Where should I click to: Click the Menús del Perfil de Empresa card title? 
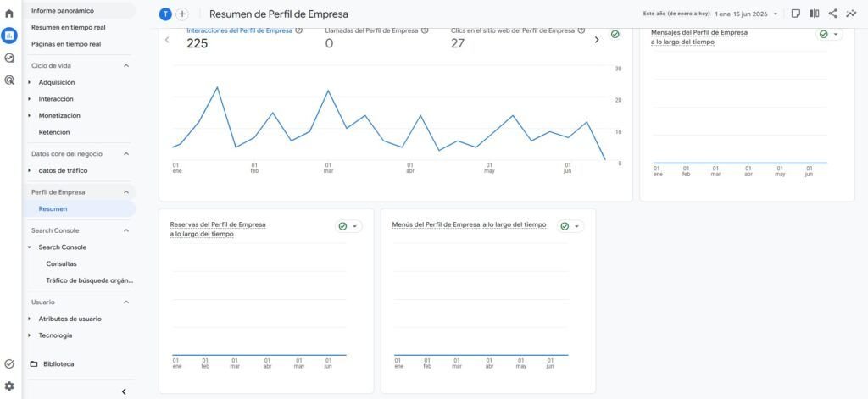pos(469,224)
